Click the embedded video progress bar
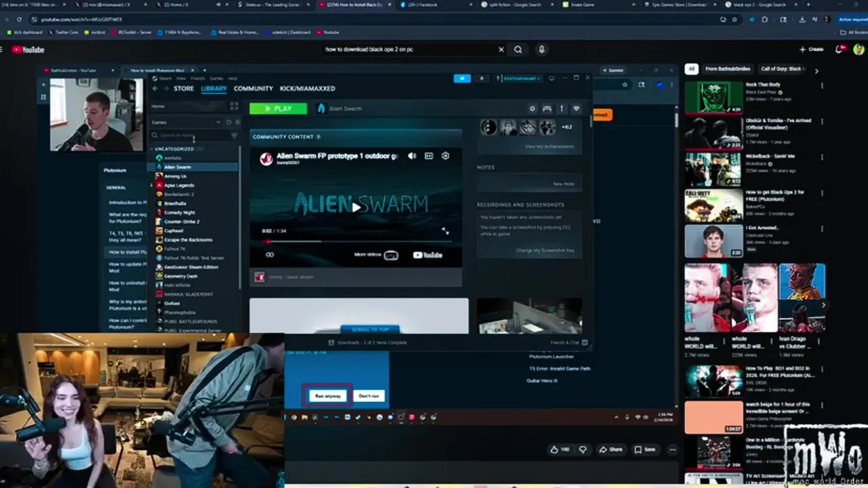The width and height of the screenshot is (868, 488). pyautogui.click(x=356, y=241)
